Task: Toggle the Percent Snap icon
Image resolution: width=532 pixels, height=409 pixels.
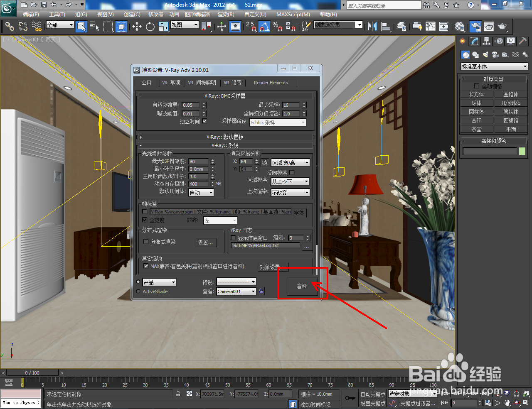Action: [278, 27]
